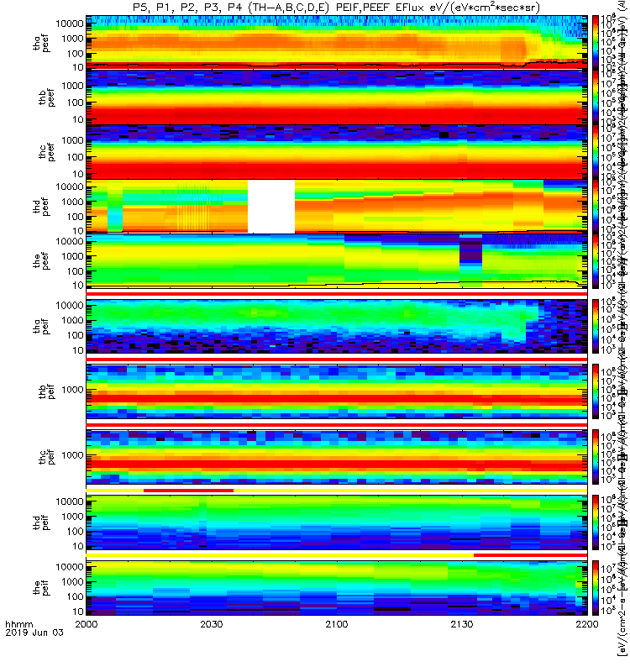Click the the peif ion spectrogram
Viewport: 630px width, 672px height.
tap(337, 587)
